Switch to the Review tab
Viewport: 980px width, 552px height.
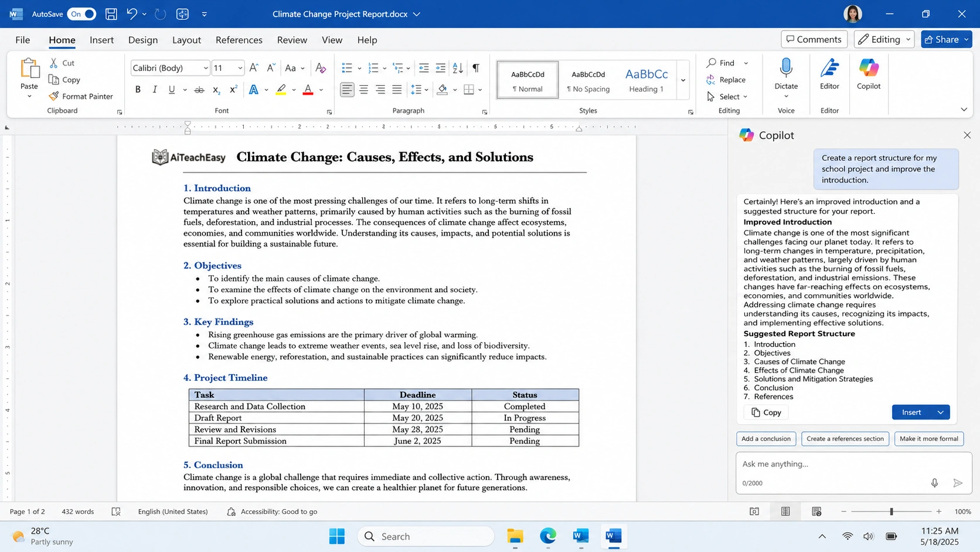[x=292, y=40]
